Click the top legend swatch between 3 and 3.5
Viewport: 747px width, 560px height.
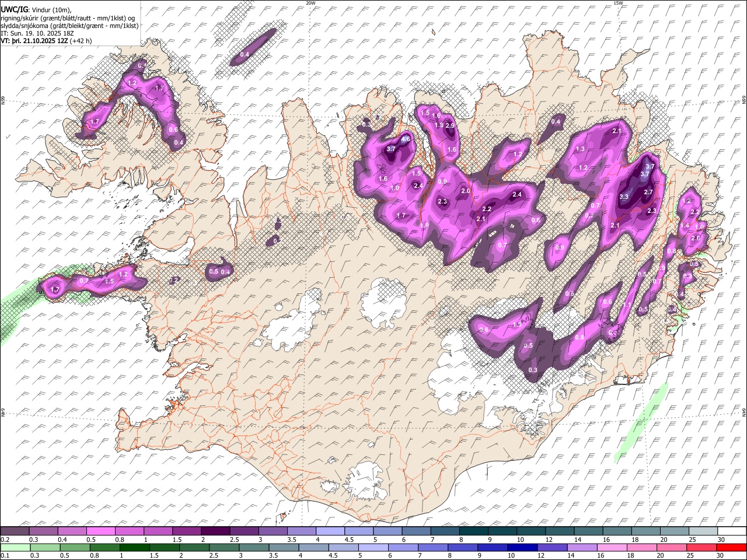273,531
